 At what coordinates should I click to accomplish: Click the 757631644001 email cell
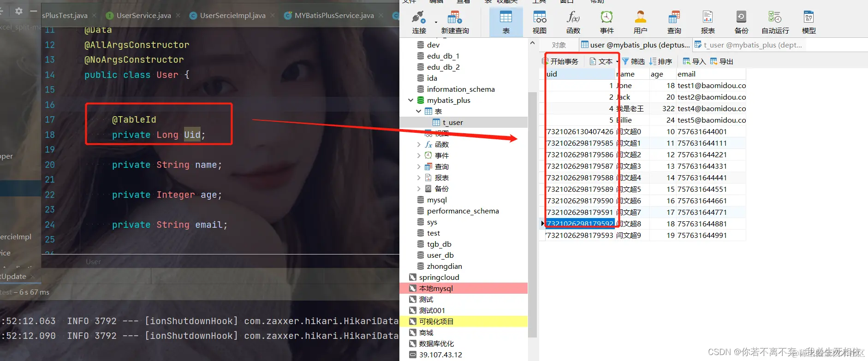point(711,131)
